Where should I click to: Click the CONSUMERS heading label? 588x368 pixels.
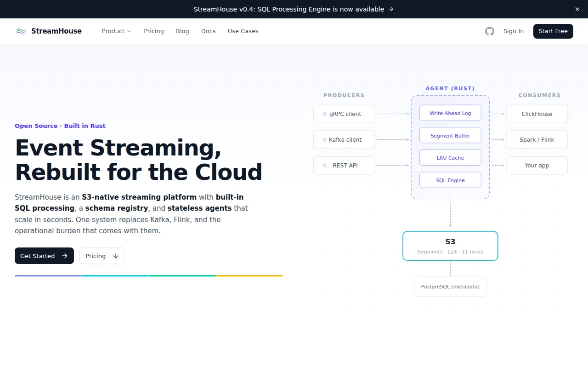tap(539, 95)
